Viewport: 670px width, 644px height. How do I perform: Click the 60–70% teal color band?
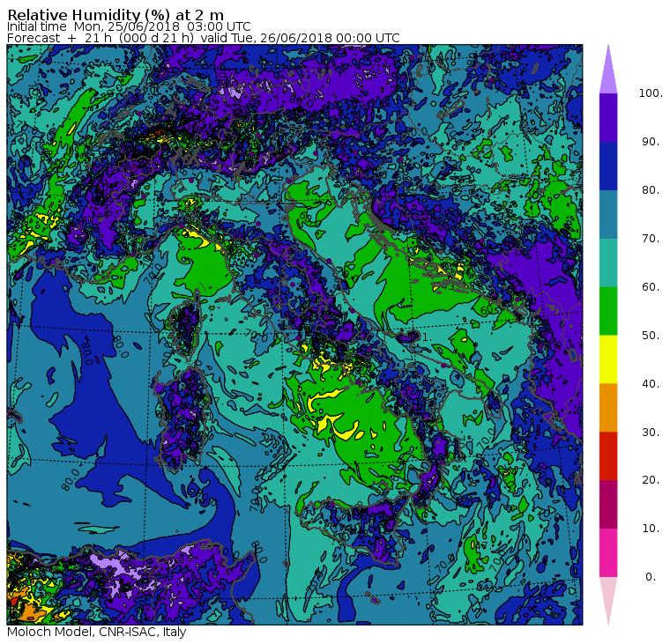608,263
